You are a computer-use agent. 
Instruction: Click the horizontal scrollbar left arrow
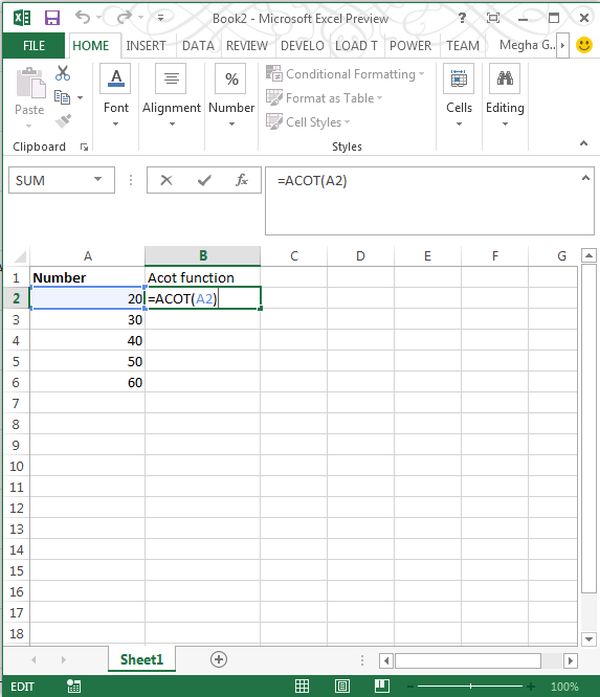coord(386,661)
